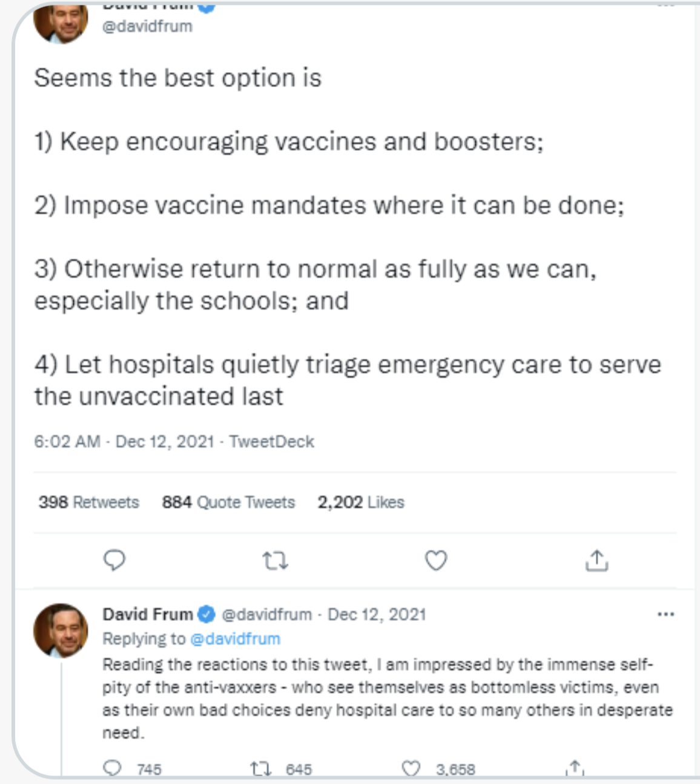Click the 6:02 AM Dec 12, 2021 timestamp
700x784 pixels.
(x=124, y=442)
